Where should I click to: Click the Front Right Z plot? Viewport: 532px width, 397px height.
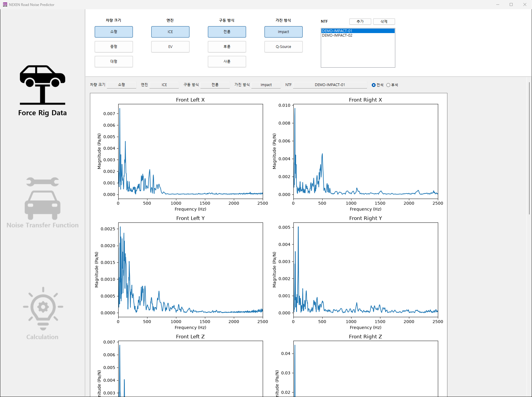[366, 369]
